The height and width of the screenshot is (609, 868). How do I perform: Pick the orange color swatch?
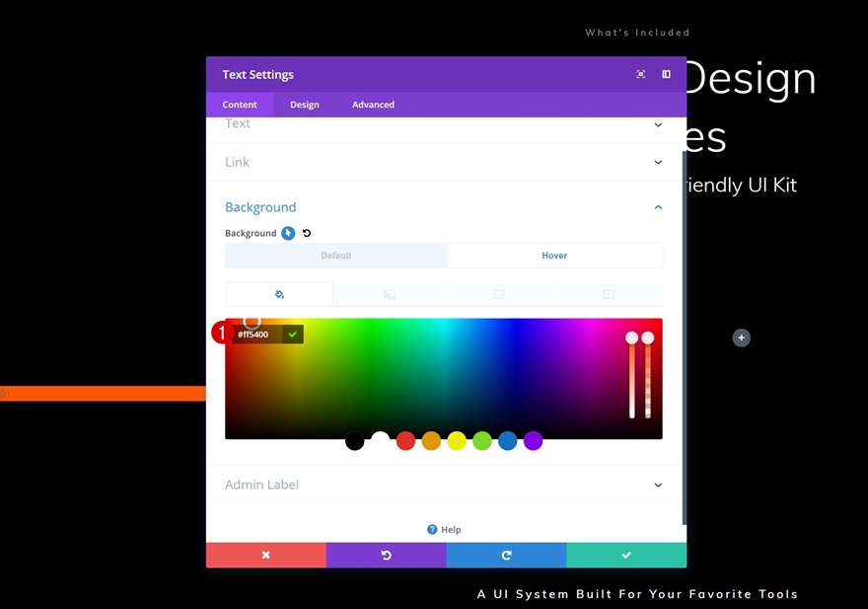coord(431,441)
